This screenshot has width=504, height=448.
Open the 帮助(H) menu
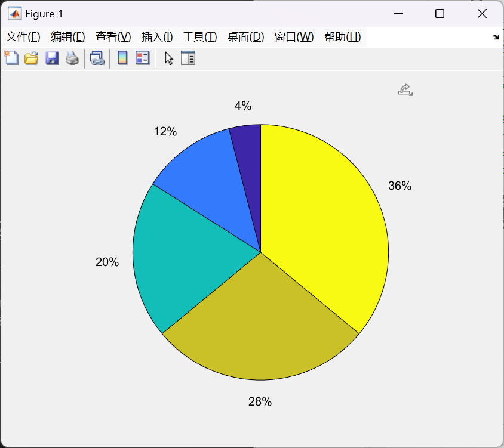342,37
